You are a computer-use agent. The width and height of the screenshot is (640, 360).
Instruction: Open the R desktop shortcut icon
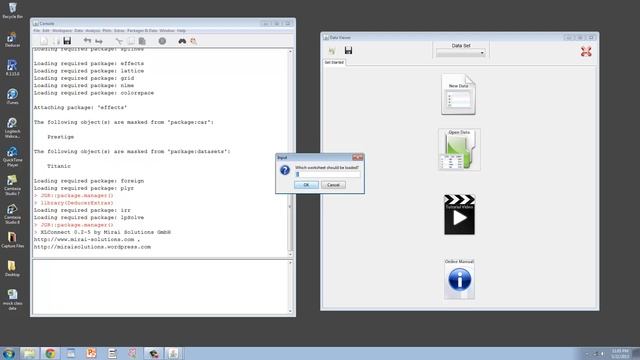[12, 68]
